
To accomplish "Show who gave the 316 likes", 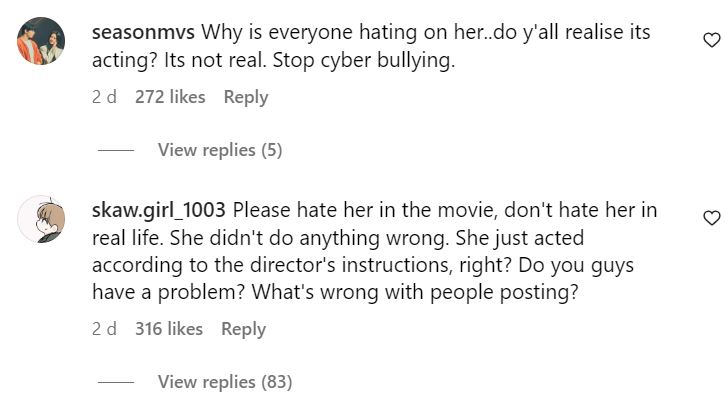I will 170,329.
